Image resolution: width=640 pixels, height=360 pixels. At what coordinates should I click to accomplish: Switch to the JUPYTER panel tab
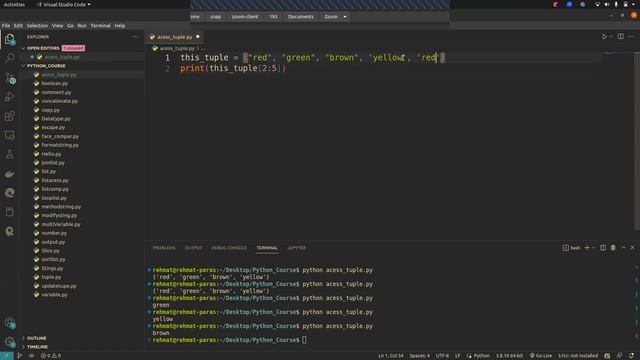click(296, 248)
